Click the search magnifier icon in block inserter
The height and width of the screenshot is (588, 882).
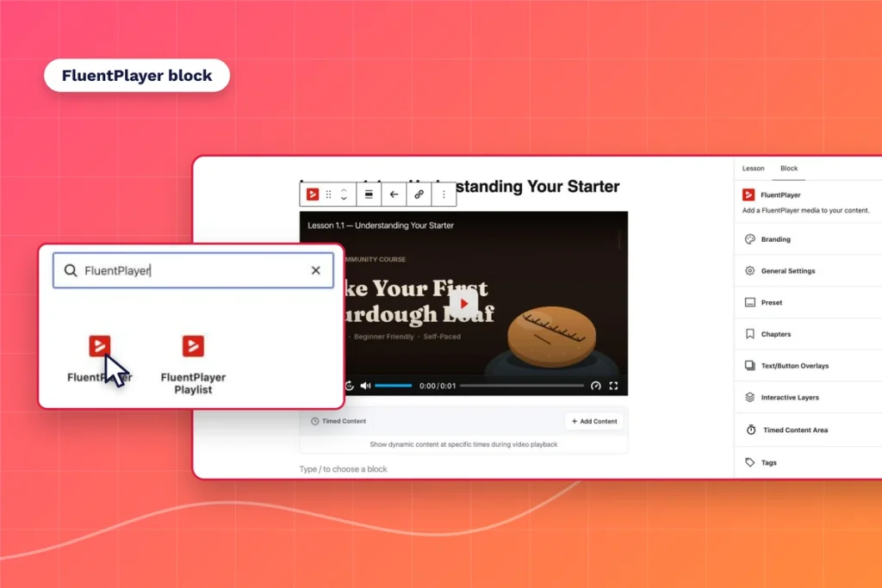pos(71,270)
